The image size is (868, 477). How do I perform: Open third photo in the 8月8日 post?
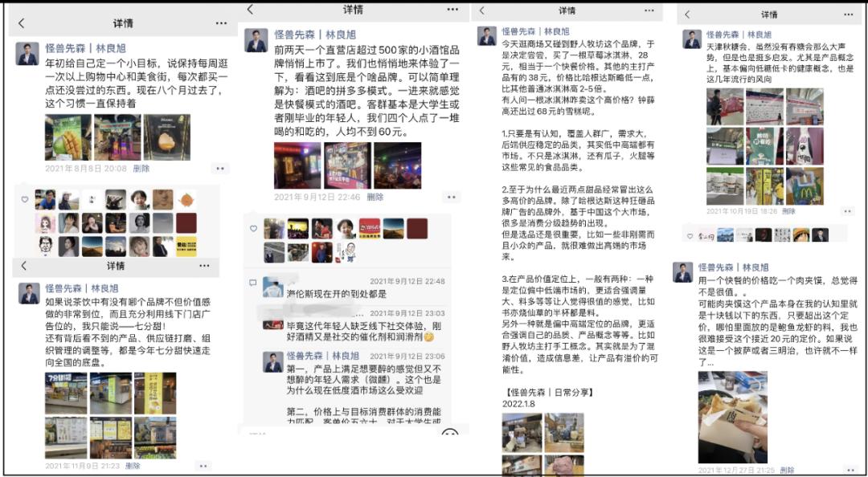click(166, 137)
